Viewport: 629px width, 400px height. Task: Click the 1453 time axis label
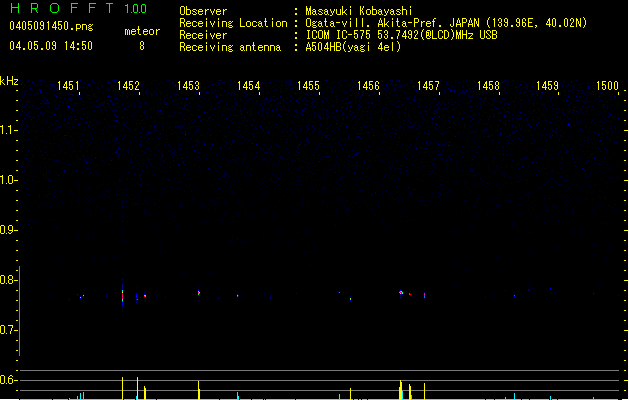tap(188, 86)
